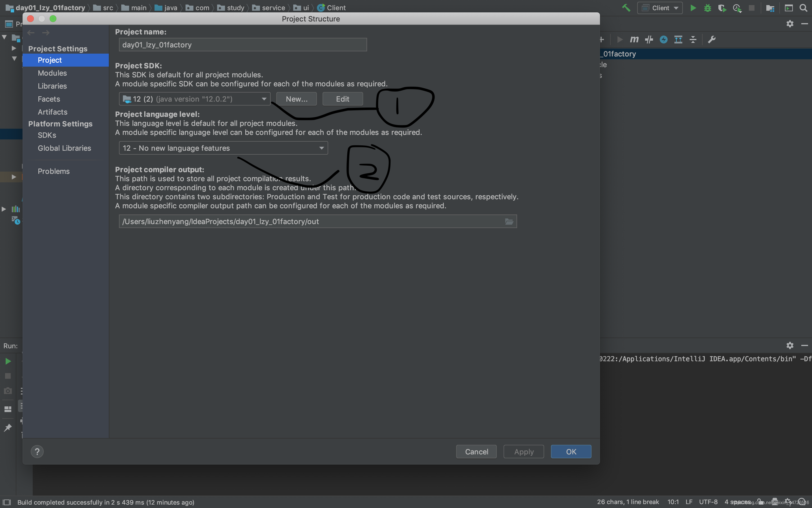Open SDKs under Platform Settings
Image resolution: width=812 pixels, height=508 pixels.
[x=47, y=135]
